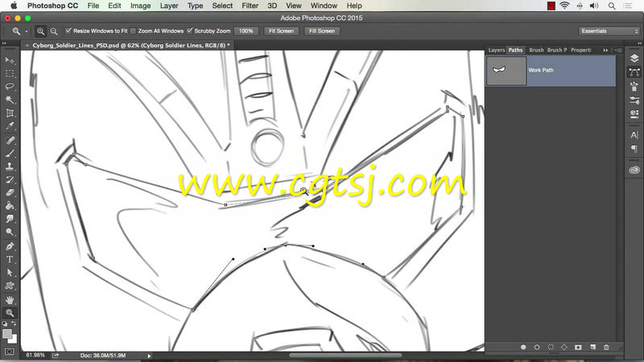Enable Zoom All Windows checkbox
This screenshot has width=644, height=362.
click(133, 31)
